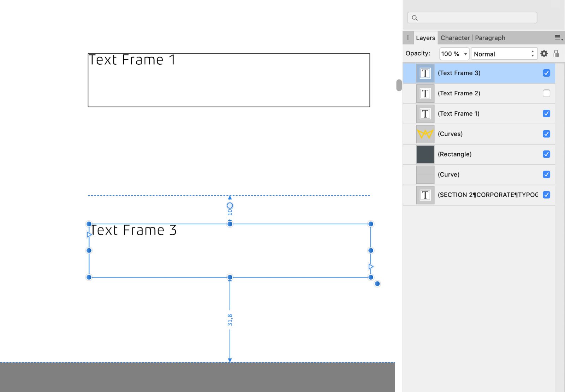
Task: Open the Normal blend mode dropdown
Action: (504, 54)
